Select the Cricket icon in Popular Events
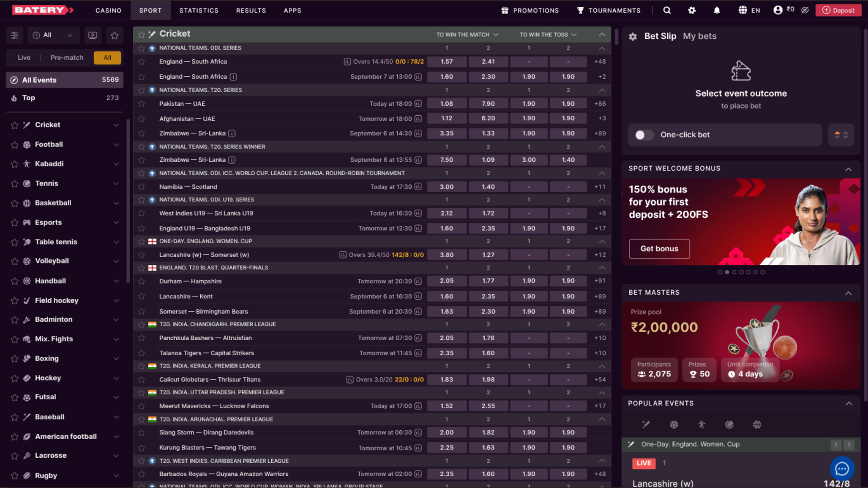 coord(646,425)
